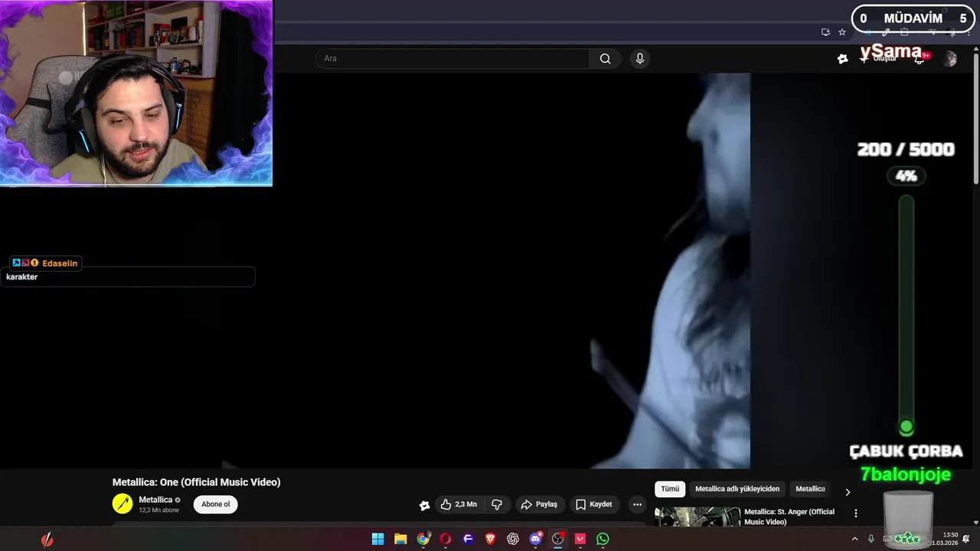This screenshot has height=551, width=980.
Task: Open the purple F app on taskbar
Action: click(468, 539)
